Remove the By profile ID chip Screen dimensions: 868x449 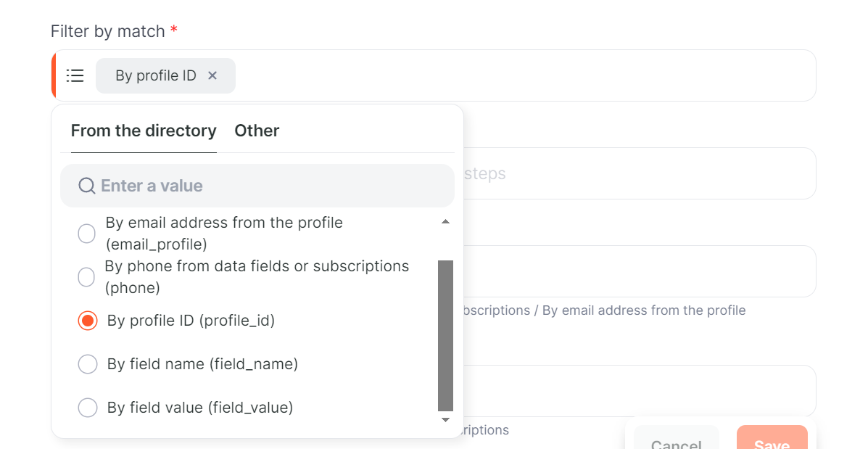coord(212,75)
